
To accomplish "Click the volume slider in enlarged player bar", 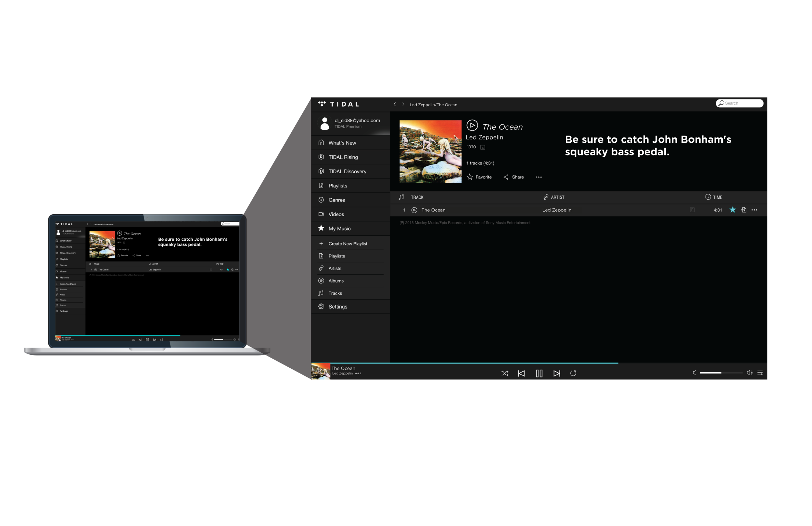I will coord(721,373).
